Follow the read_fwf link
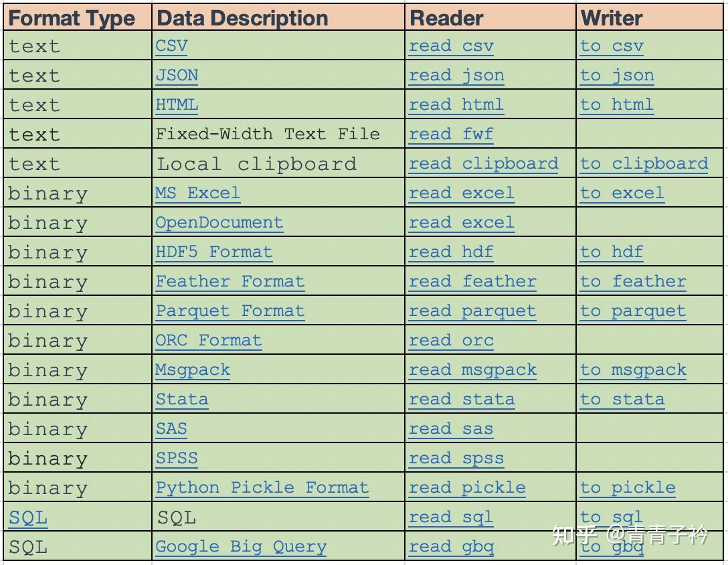 click(x=451, y=135)
